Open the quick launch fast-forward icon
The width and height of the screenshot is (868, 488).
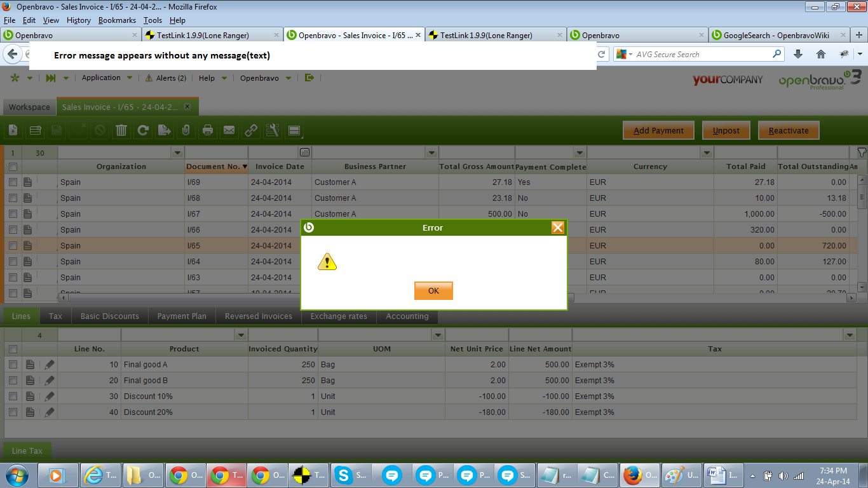51,78
